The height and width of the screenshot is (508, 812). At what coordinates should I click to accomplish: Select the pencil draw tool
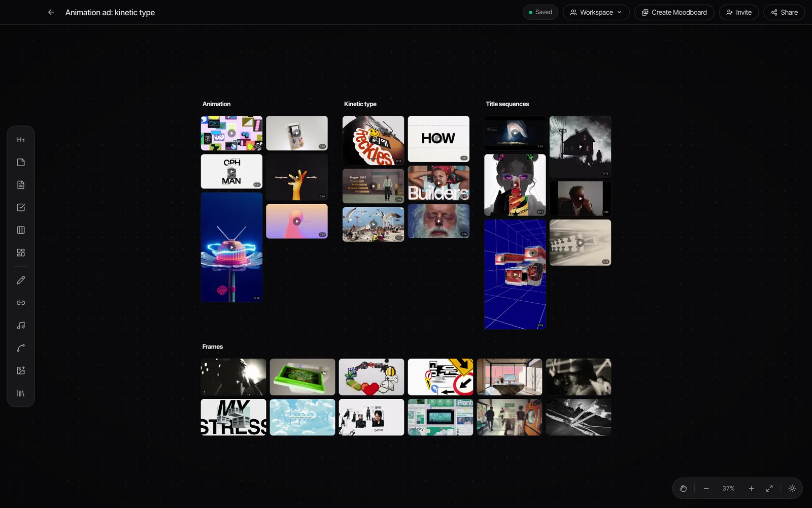pos(21,280)
